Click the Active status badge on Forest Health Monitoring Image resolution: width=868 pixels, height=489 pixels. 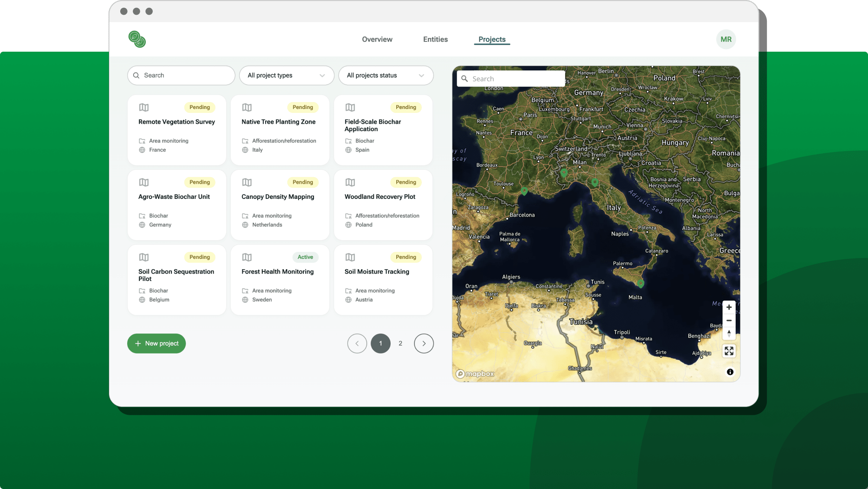pyautogui.click(x=305, y=257)
